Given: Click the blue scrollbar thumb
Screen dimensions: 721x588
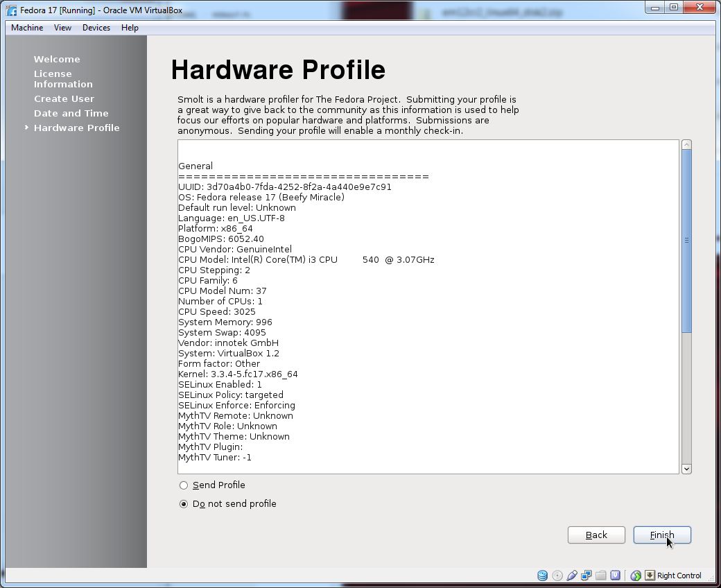Looking at the screenshot, I should [x=686, y=241].
